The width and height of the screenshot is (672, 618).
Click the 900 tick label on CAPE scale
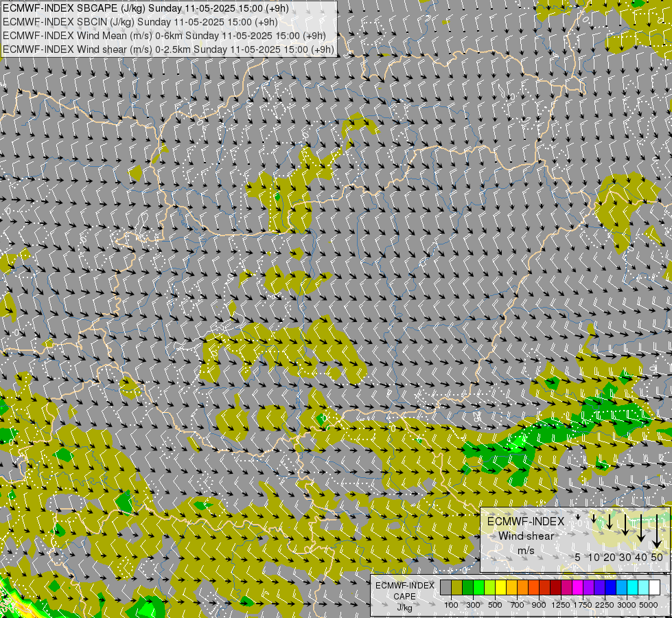click(x=539, y=605)
